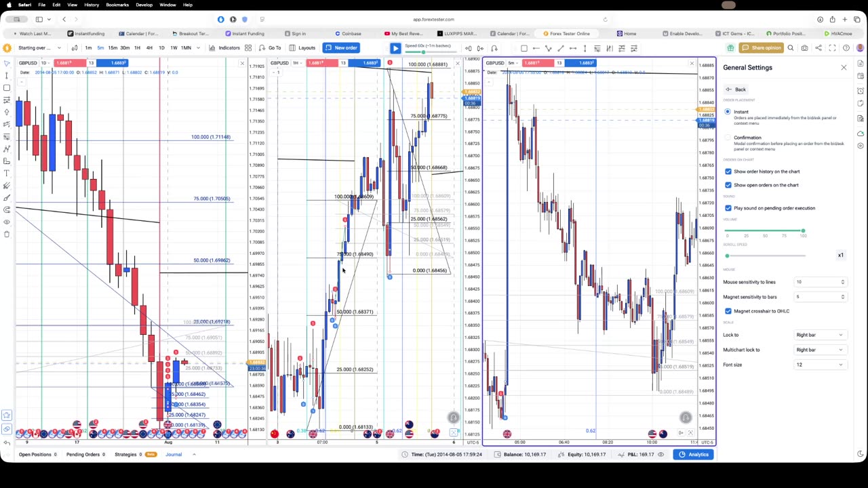Open the Multichart lock to dropdown
Viewport: 868px width, 488px height.
click(x=820, y=350)
